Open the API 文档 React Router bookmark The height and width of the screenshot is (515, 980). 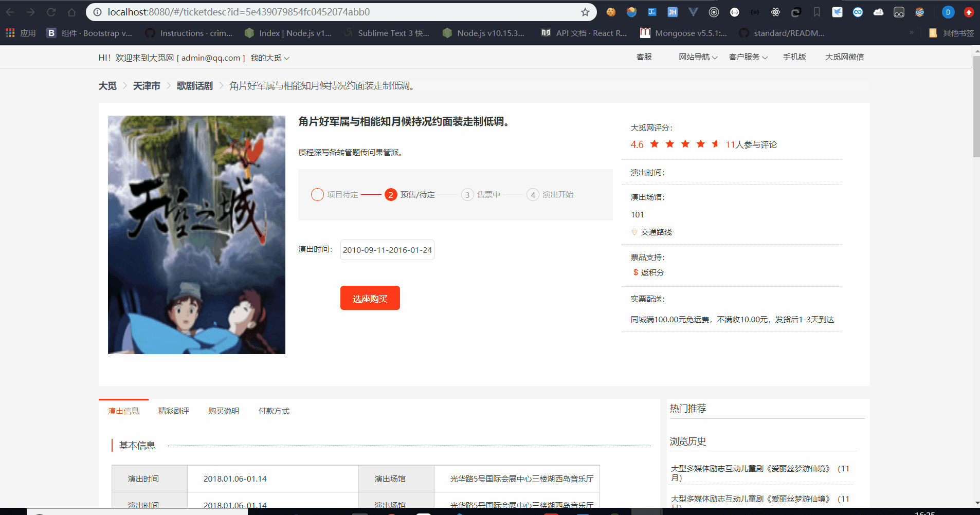point(584,33)
